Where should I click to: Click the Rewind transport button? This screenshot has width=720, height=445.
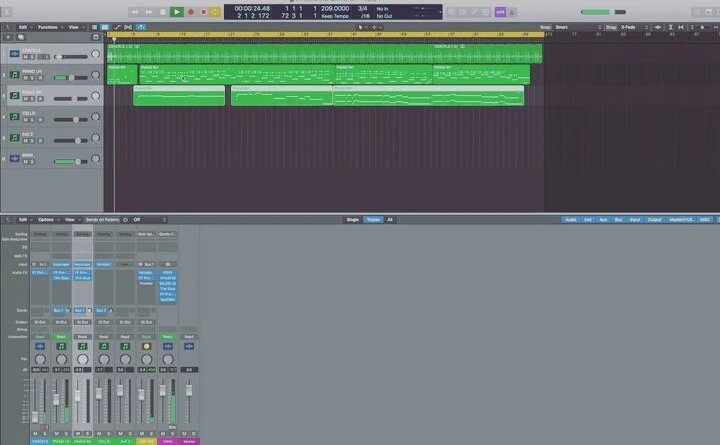point(135,12)
